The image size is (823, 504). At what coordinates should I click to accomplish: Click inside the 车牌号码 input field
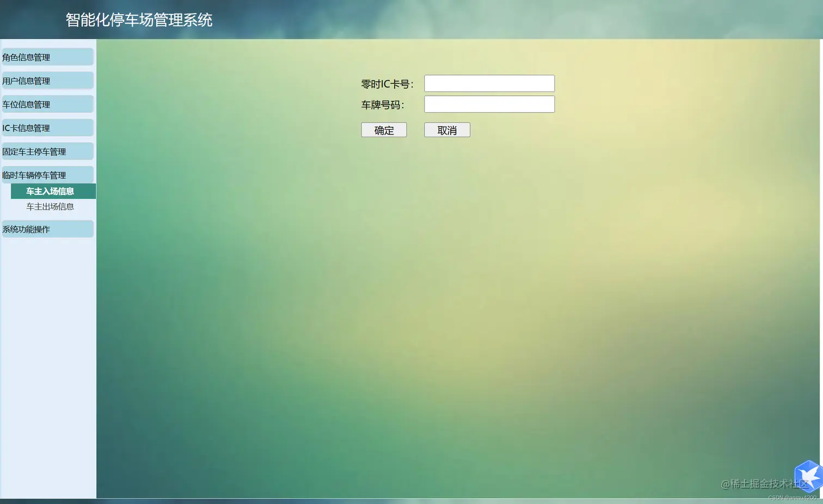click(489, 104)
